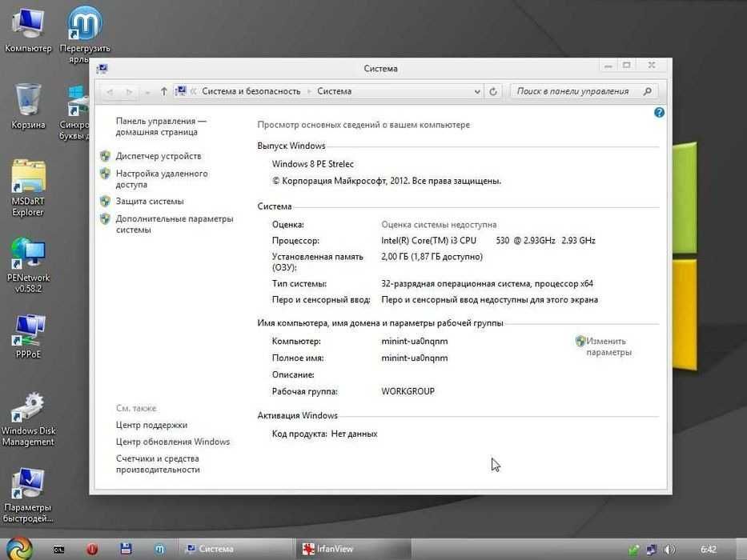Open Центр обновления Windows link

[x=173, y=442]
